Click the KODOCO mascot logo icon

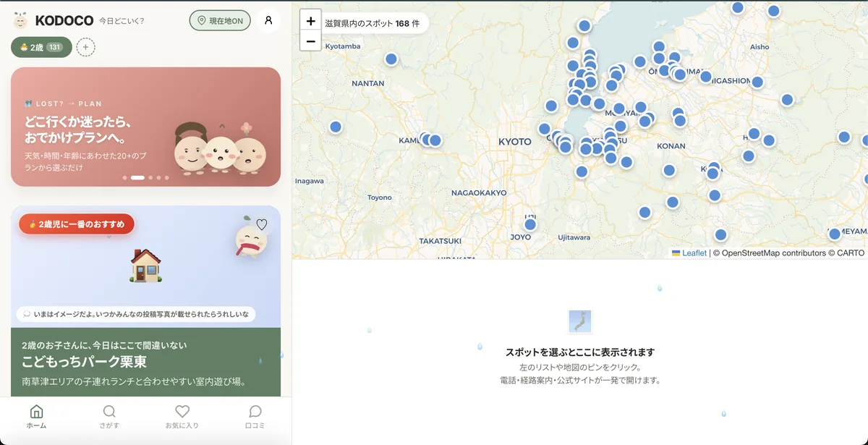[20, 20]
